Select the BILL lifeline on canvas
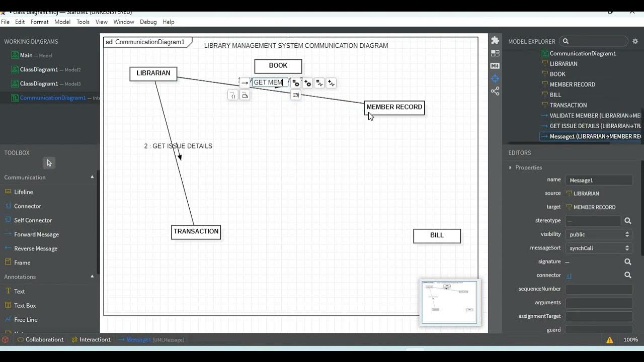 tap(437, 236)
